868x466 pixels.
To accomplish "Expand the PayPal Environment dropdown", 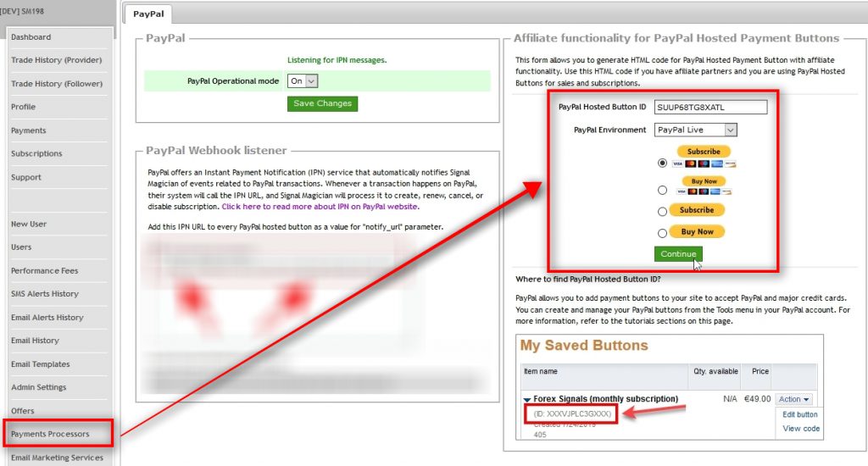I will pyautogui.click(x=695, y=130).
